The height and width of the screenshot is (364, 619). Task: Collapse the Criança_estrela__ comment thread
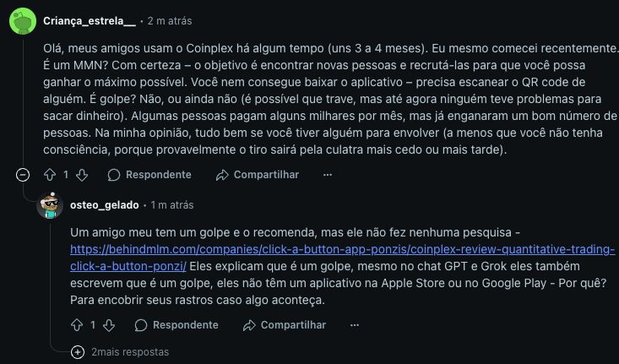23,175
